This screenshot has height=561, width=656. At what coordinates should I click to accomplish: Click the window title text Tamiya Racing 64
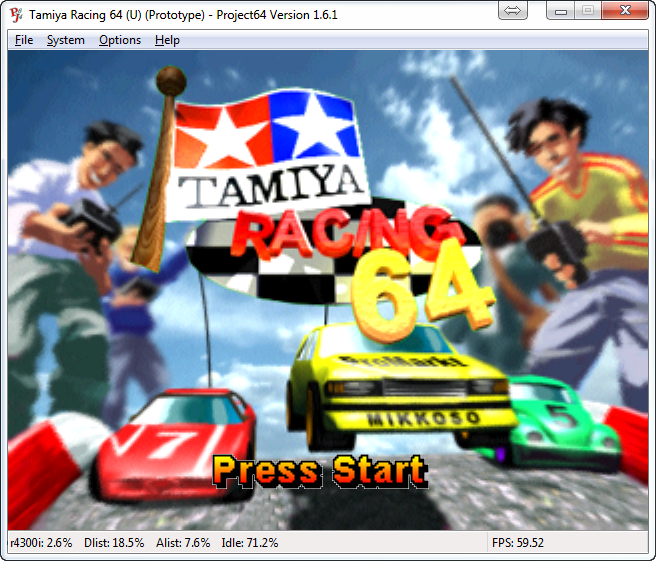75,15
